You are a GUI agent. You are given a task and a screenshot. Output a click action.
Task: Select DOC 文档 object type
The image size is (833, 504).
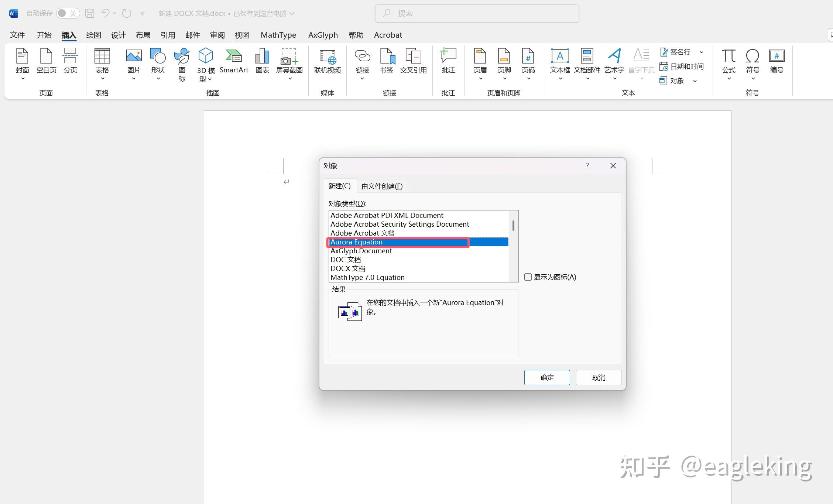click(418, 260)
